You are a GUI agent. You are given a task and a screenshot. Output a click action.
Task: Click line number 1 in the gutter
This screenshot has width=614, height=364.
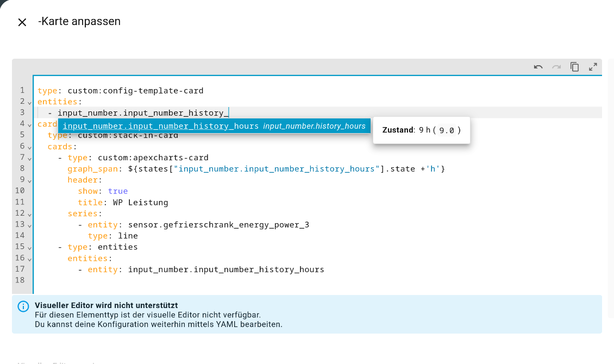22,91
